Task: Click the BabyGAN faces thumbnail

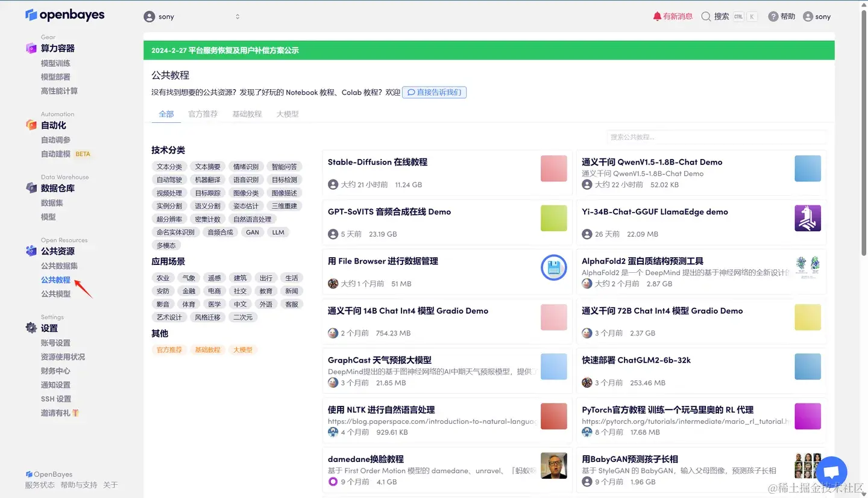Action: (808, 465)
